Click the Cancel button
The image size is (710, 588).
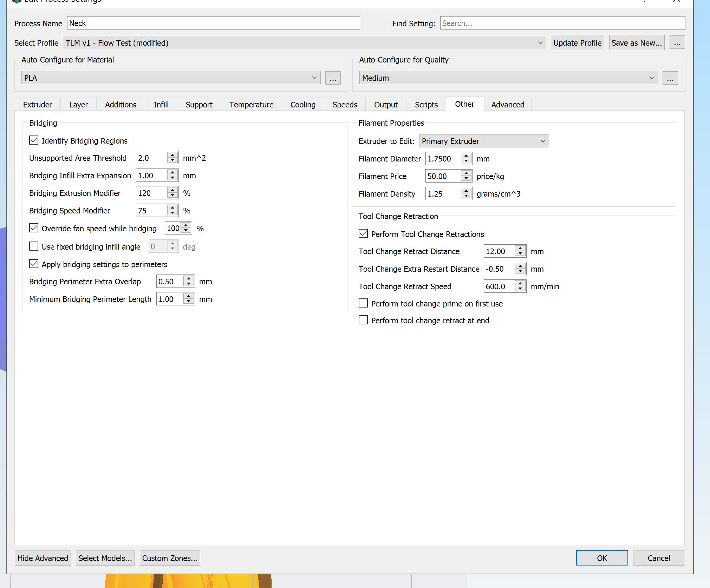pyautogui.click(x=659, y=558)
